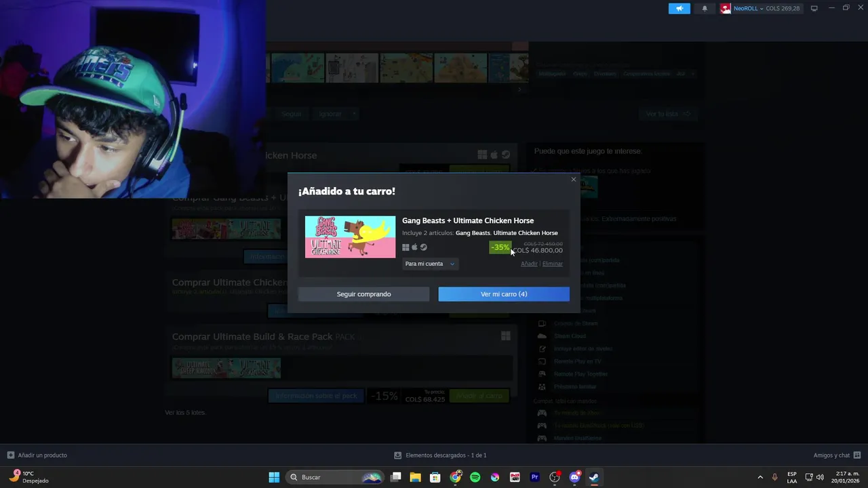Viewport: 868px width, 488px height.
Task: Click Seguir comprando button
Action: click(363, 294)
